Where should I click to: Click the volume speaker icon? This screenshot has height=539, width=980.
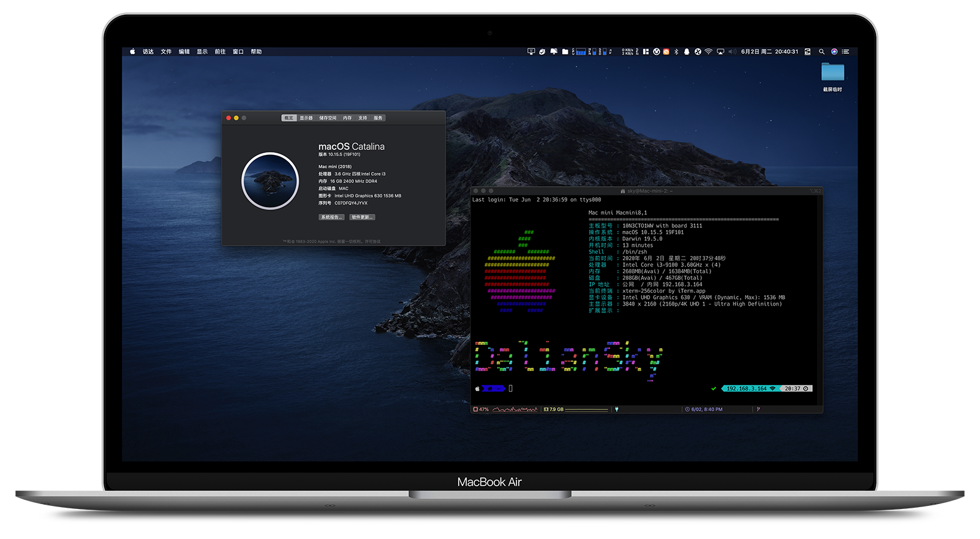coord(732,51)
